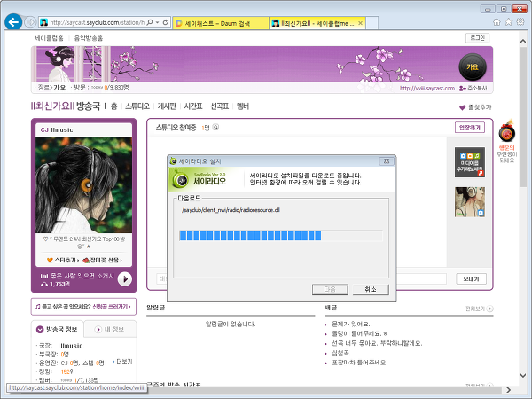This screenshot has height=399, width=532.
Task: Click the 보내기 send button
Action: click(471, 279)
